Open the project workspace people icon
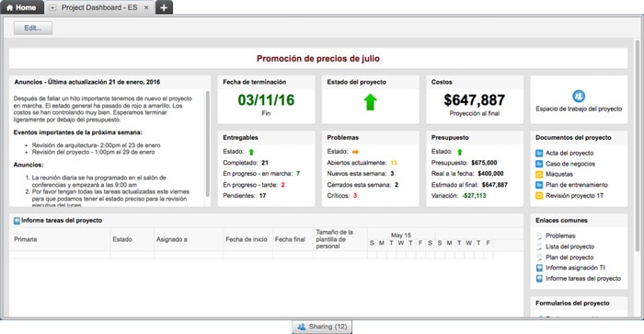Viewport: 644px width, 334px height. coord(579,96)
